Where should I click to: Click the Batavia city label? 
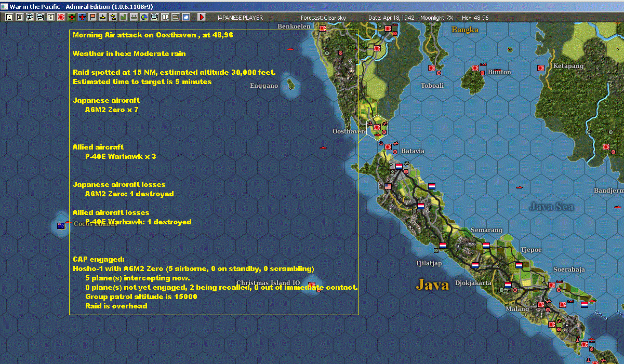[x=413, y=151]
